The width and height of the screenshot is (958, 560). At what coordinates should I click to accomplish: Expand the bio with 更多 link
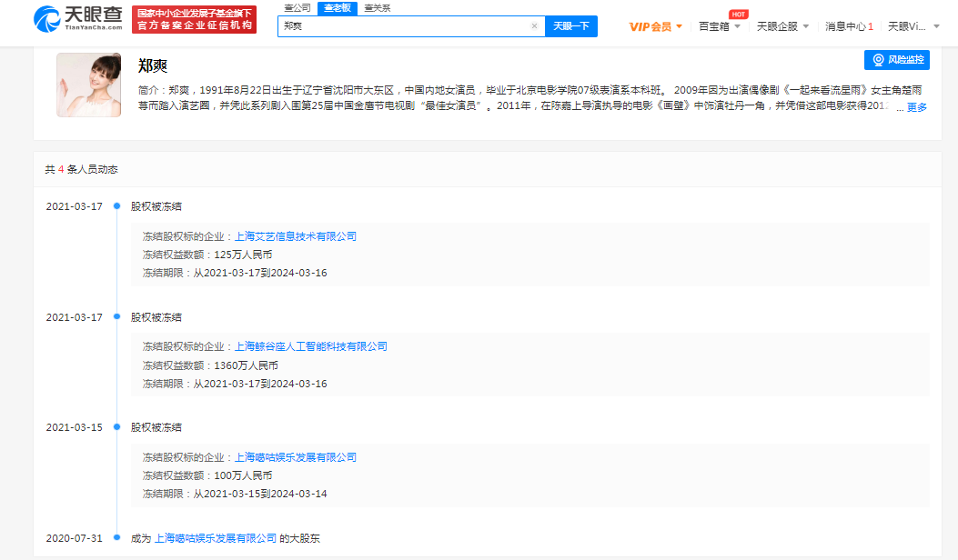point(916,107)
